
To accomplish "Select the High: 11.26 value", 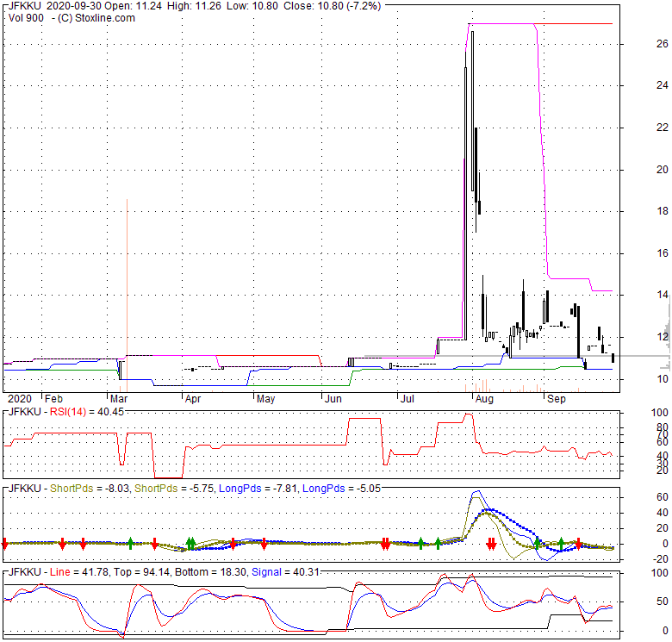I will [194, 6].
